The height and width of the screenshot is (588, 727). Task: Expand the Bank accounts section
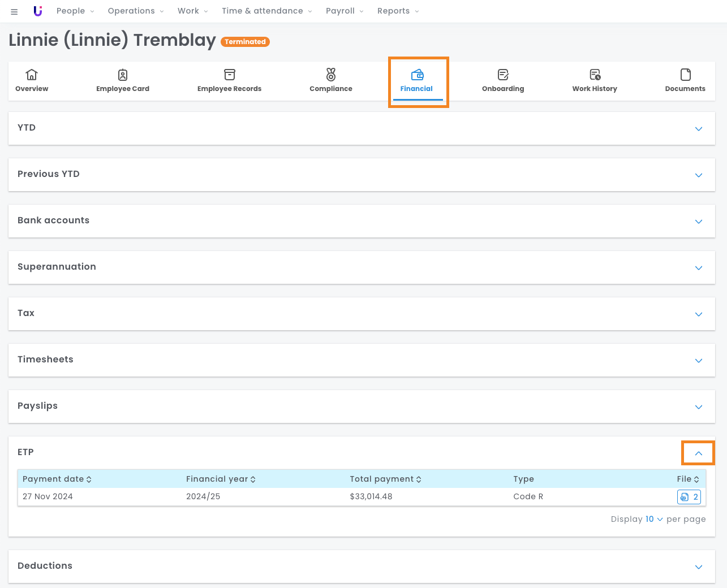click(699, 222)
